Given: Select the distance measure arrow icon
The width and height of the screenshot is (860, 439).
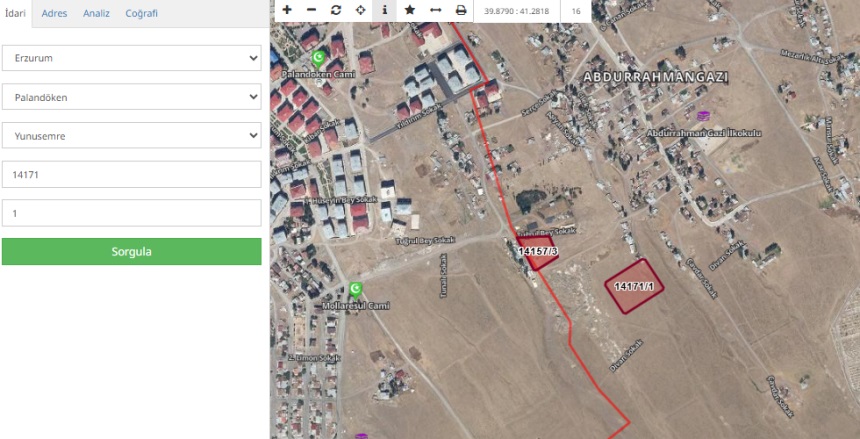Looking at the screenshot, I should coord(435,10).
